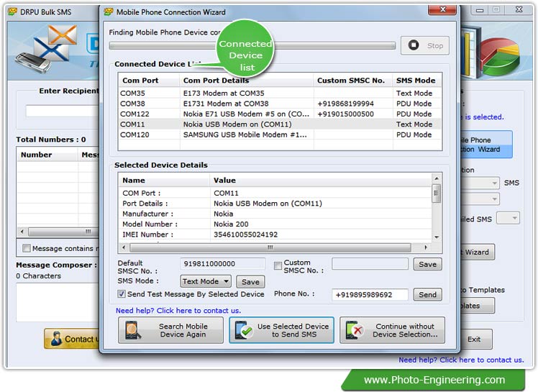Image resolution: width=538 pixels, height=392 pixels.
Task: Click the Custom SMSC No. column header
Action: 353,81
